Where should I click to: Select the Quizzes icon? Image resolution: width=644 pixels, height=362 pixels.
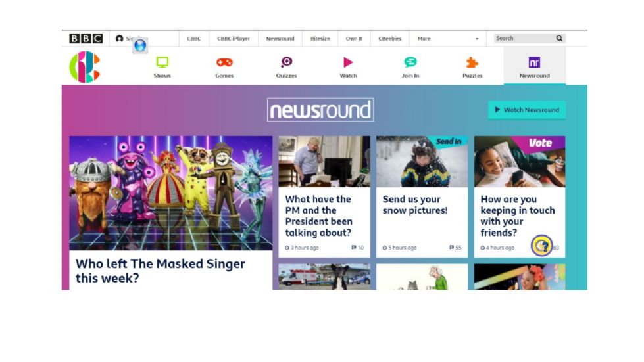coord(286,62)
